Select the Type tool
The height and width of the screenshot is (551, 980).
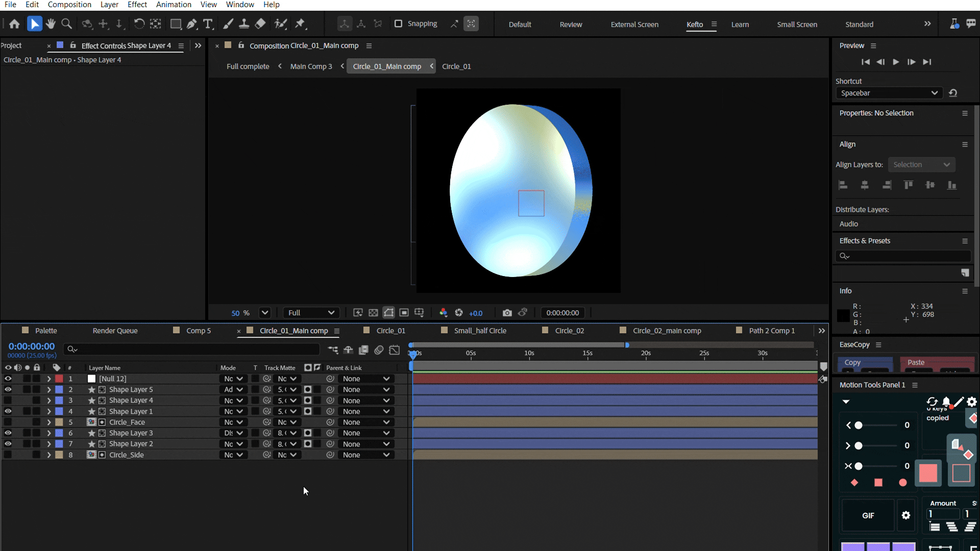(x=208, y=24)
